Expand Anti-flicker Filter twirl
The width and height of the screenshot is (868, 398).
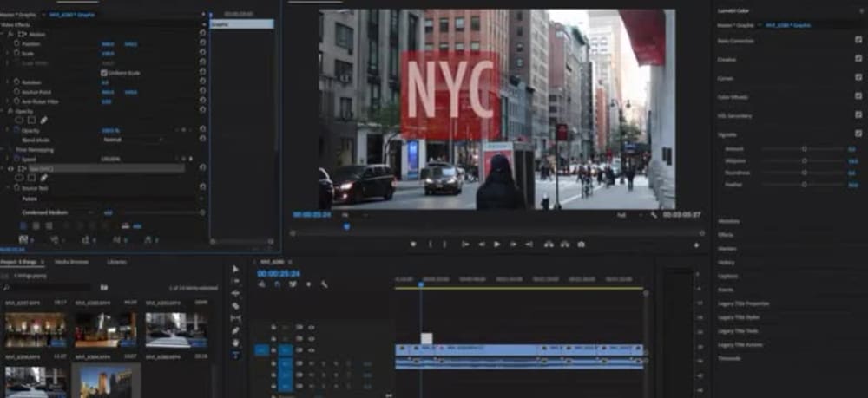(8, 101)
